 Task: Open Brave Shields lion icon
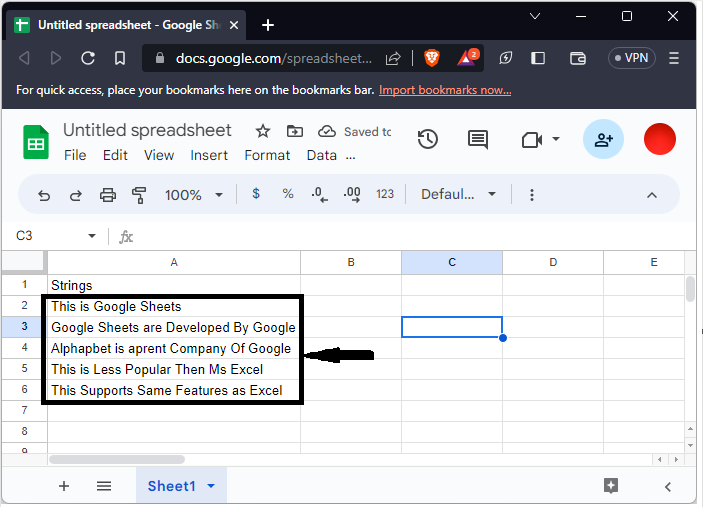[432, 58]
